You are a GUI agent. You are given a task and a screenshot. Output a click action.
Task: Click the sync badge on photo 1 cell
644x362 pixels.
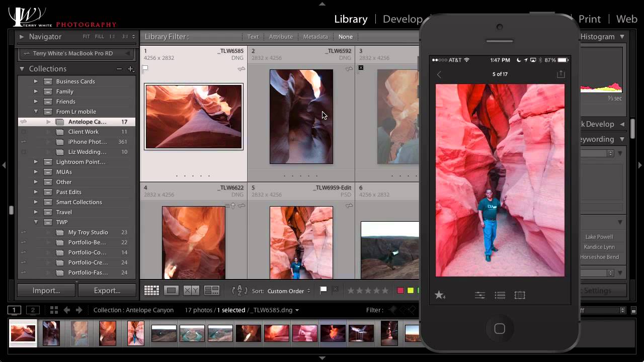coord(242,69)
